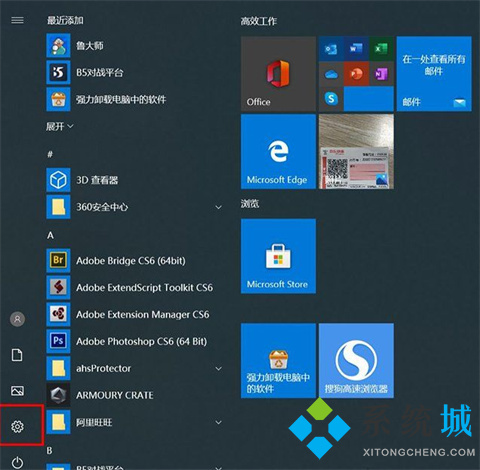Open the Excel mini tile

coord(381,49)
